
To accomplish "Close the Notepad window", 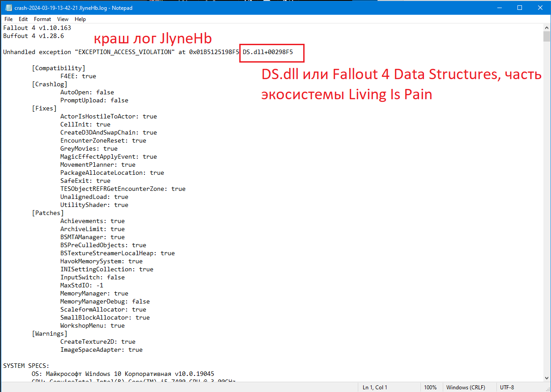I will (x=540, y=8).
